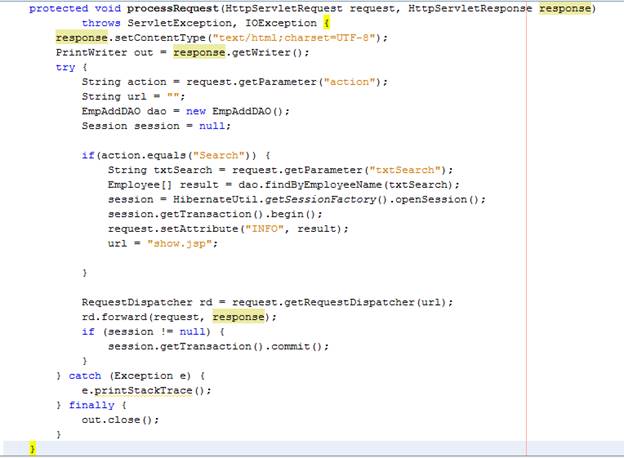Viewport: 624px width, 458px height.
Task: Click the protected keyword
Action: coord(58,8)
